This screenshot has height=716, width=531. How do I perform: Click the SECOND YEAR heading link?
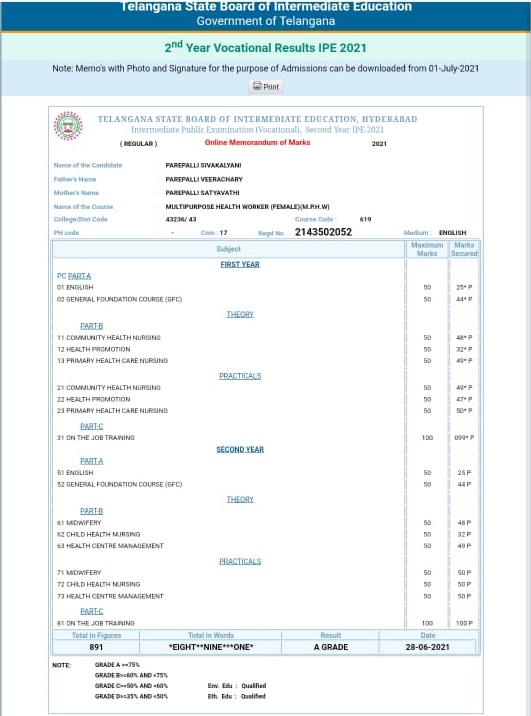tap(240, 449)
